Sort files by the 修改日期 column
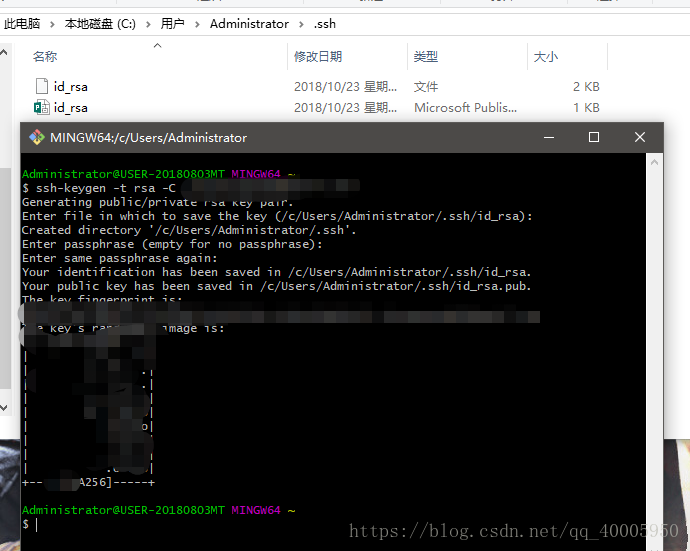Viewport: 690px width, 551px height. pos(318,56)
